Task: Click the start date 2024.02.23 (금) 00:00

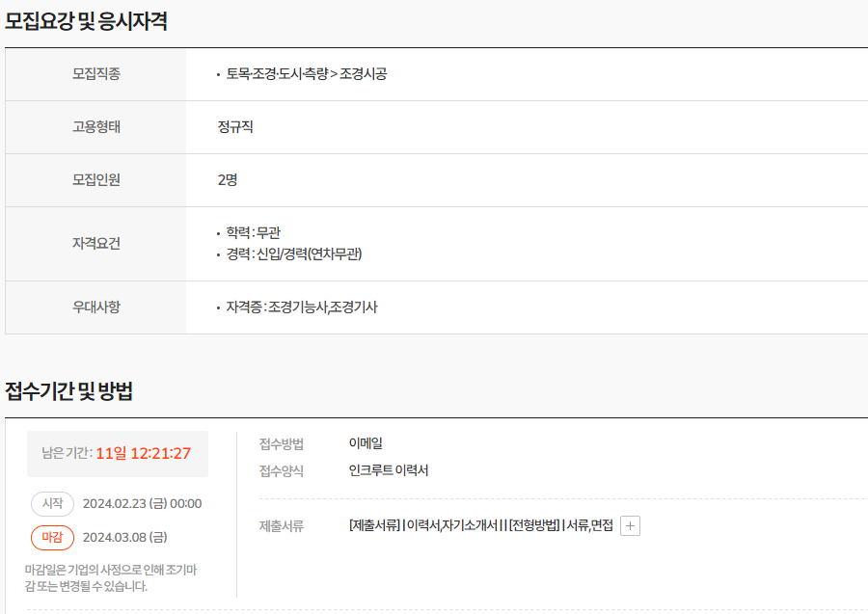Action: click(143, 504)
